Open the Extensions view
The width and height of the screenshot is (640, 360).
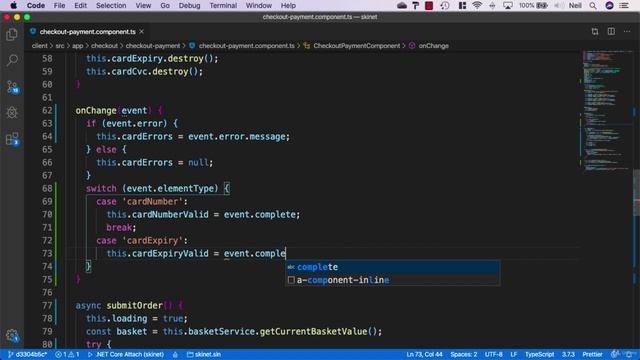[x=12, y=139]
